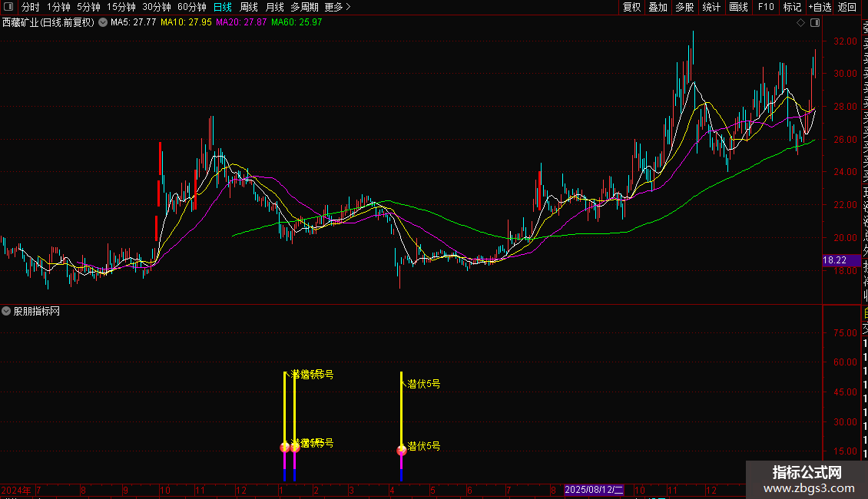Click the diamond icon in the chart header

[800, 23]
